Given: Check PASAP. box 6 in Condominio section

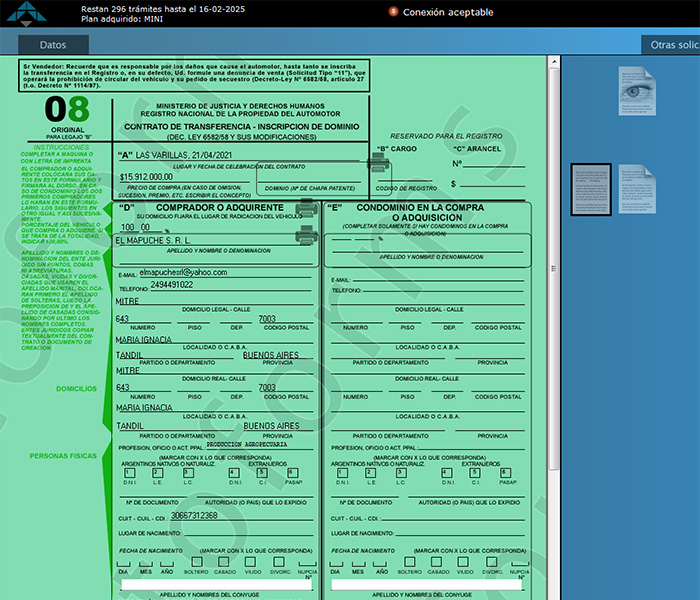Looking at the screenshot, I should coord(505,473).
